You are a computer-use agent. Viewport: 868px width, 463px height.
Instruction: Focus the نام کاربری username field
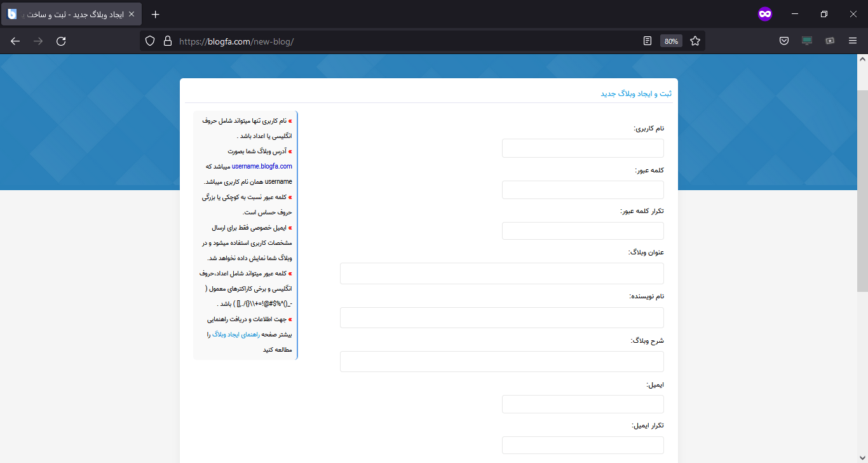coord(583,148)
